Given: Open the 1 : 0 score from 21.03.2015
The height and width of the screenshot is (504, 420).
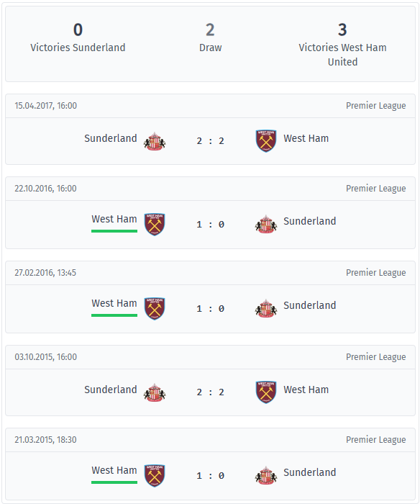Looking at the screenshot, I should pyautogui.click(x=210, y=476).
